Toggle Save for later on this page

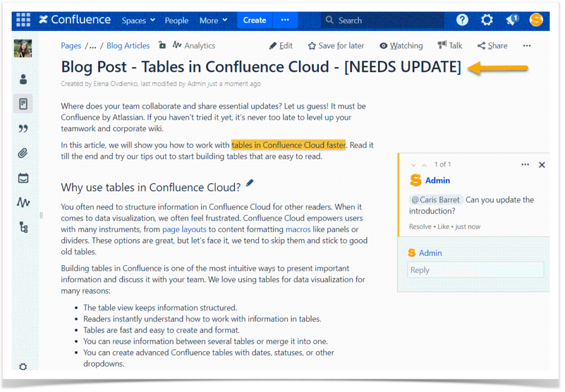click(x=335, y=45)
